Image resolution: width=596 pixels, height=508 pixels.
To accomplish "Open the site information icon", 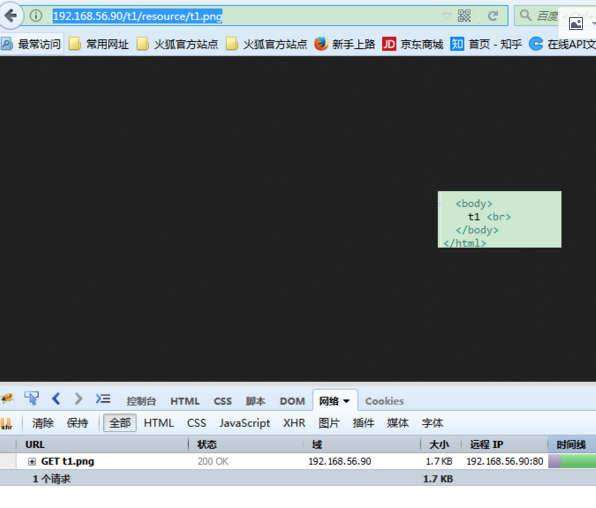I will pos(36,16).
